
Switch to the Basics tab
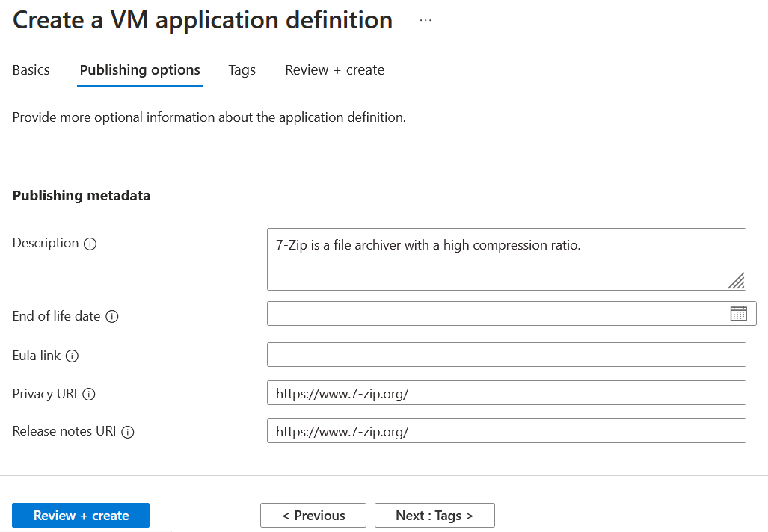coord(31,69)
